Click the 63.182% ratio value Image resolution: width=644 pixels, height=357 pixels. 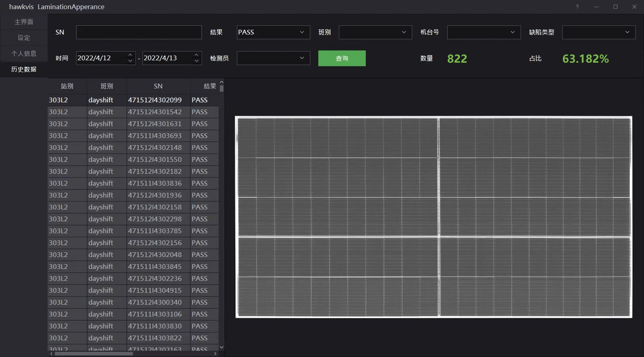585,59
